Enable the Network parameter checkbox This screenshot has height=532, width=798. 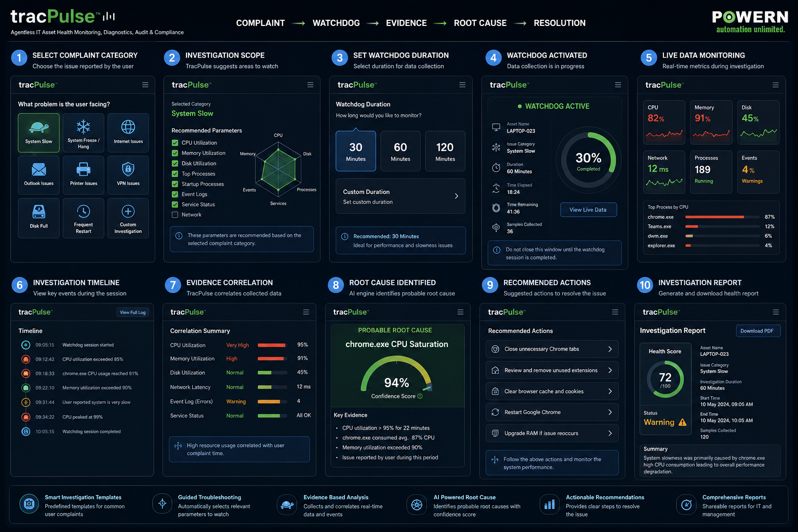coord(175,215)
